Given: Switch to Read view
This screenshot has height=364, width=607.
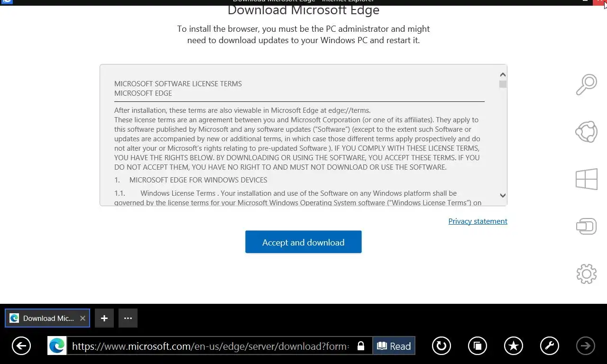Looking at the screenshot, I should pos(394,346).
